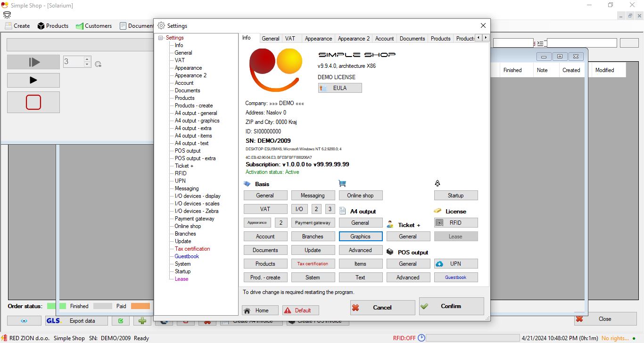Click the small timer icon beside the spinner
644x343 pixels.
pyautogui.click(x=98, y=64)
